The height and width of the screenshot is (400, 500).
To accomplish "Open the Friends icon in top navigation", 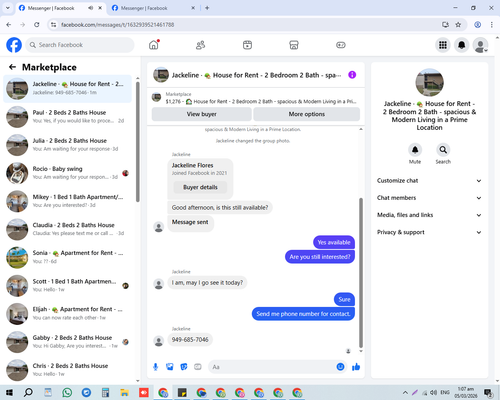I will 200,45.
